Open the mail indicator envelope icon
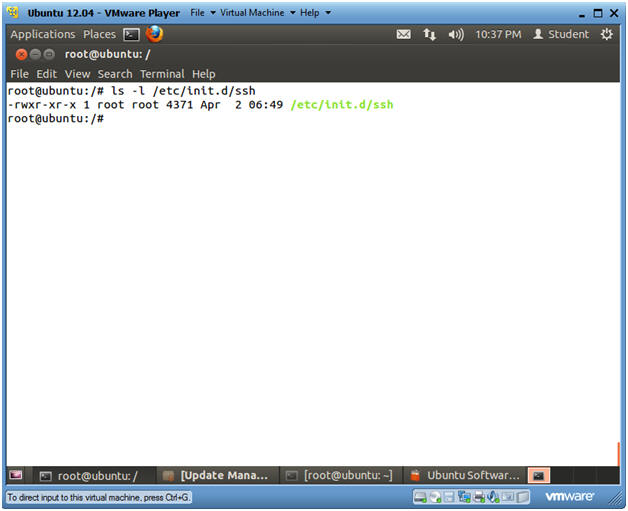 pos(403,34)
